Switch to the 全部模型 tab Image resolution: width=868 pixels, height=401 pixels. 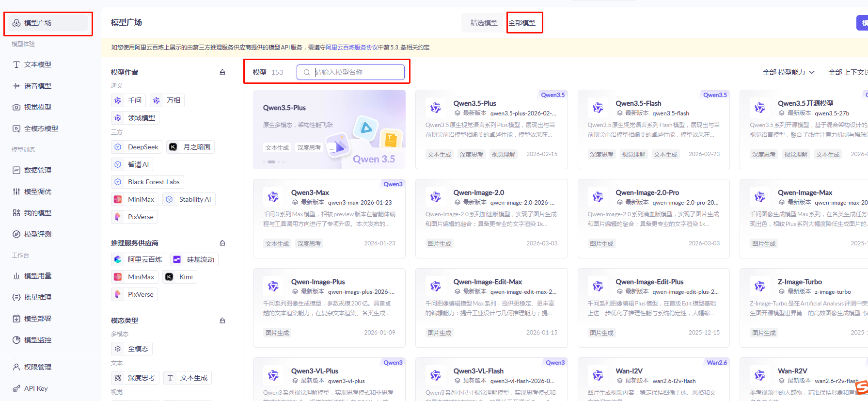[x=522, y=23]
